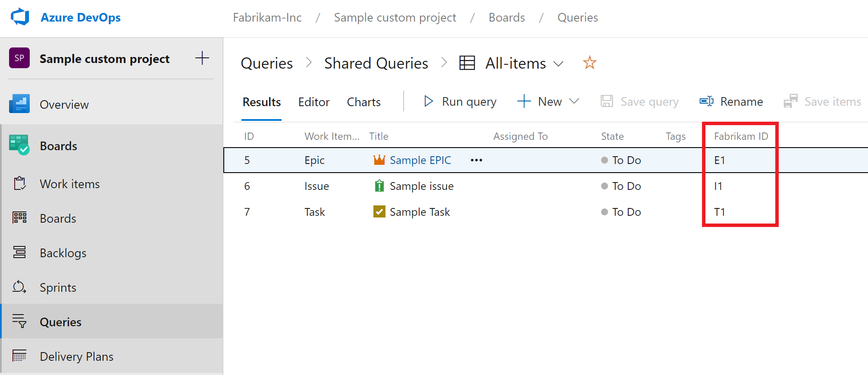The height and width of the screenshot is (375, 868).
Task: Click the Sample EPIC crown icon
Action: point(379,160)
